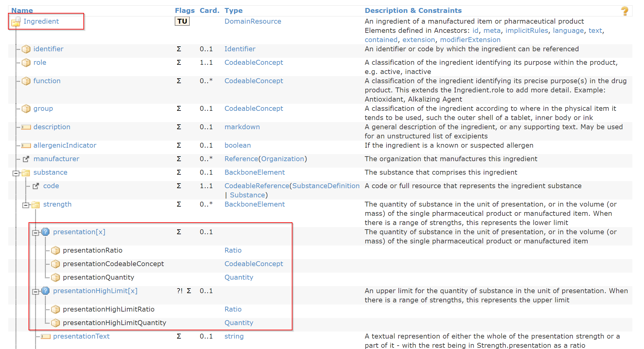Viewport: 644px width, 349px height.
Task: Open the SubstanceDefinition reference link
Action: coord(326,186)
